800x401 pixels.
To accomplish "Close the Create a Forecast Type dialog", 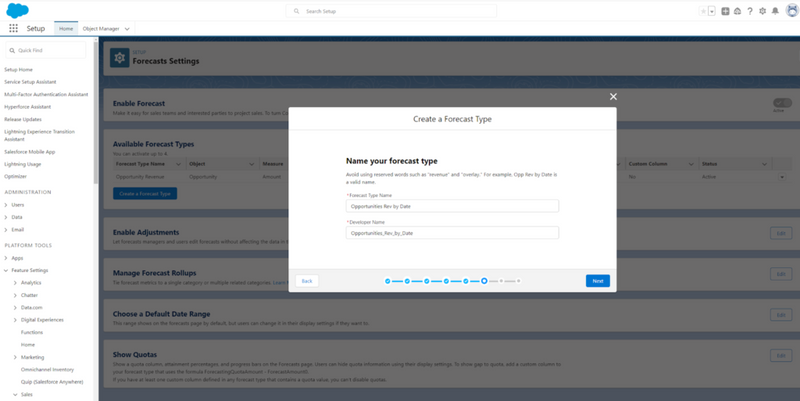I will 613,96.
